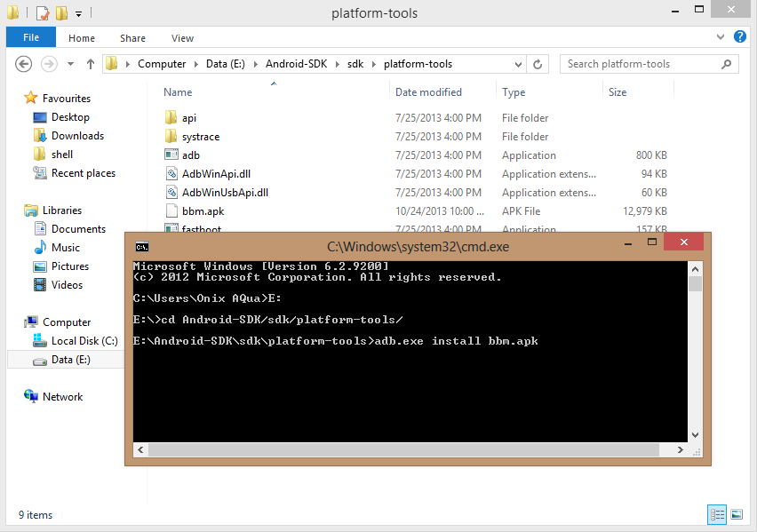Open the View ribbon tab
This screenshot has height=532, width=757.
(x=182, y=38)
